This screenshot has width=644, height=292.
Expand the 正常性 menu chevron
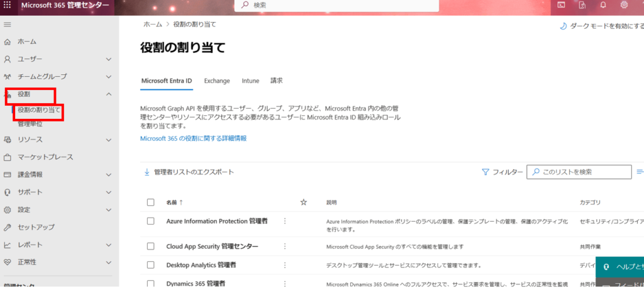109,262
